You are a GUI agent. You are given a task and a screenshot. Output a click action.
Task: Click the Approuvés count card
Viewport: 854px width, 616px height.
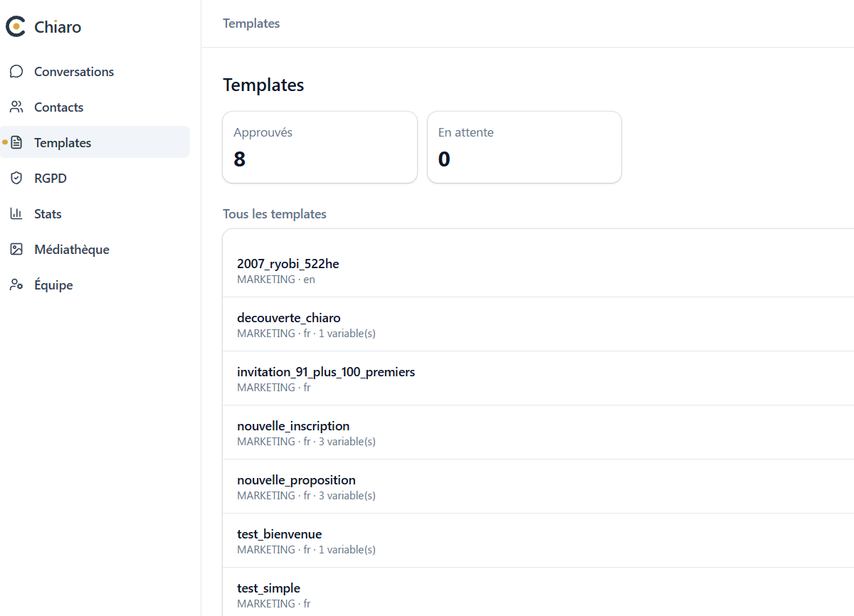320,147
